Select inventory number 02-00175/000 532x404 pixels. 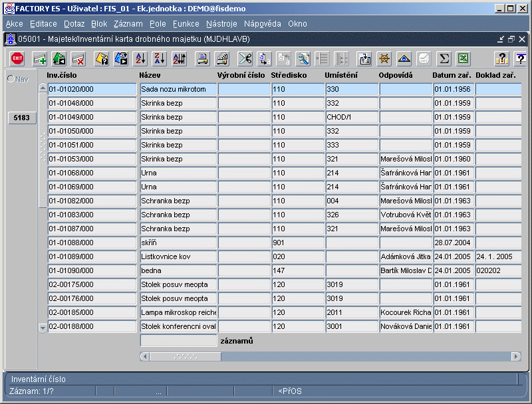coord(92,284)
